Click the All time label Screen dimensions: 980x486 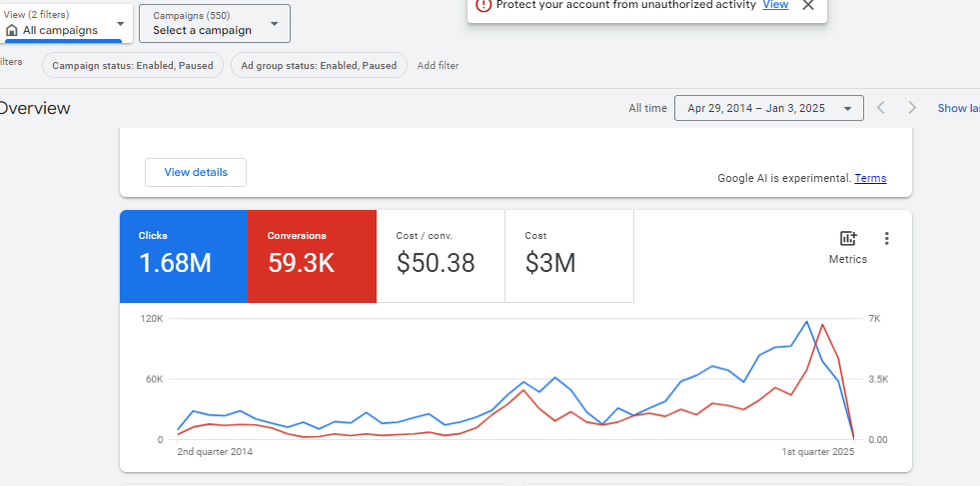(647, 108)
